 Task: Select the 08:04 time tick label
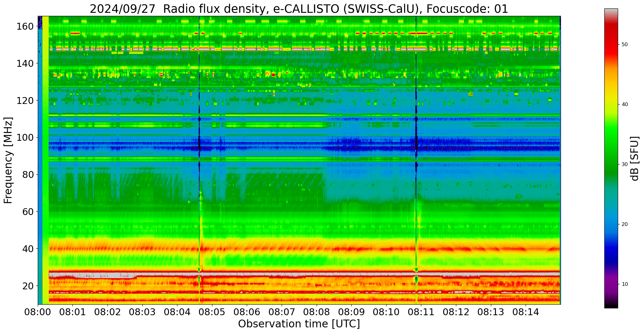click(177, 311)
